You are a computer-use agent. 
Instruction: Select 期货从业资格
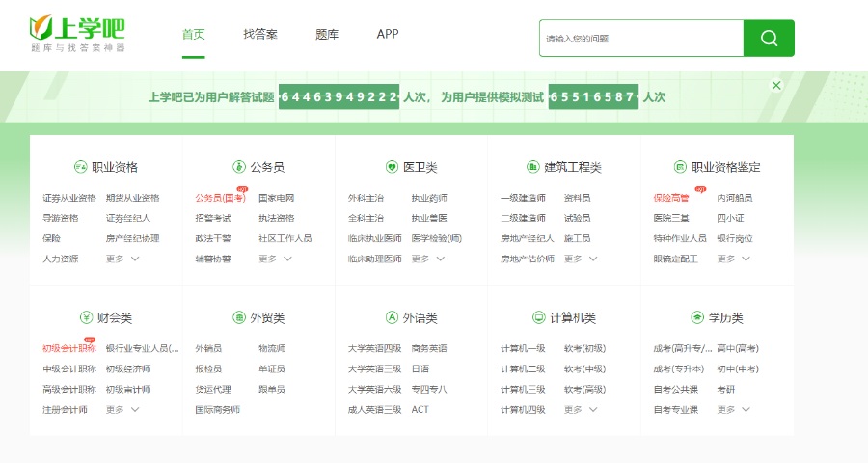point(132,198)
